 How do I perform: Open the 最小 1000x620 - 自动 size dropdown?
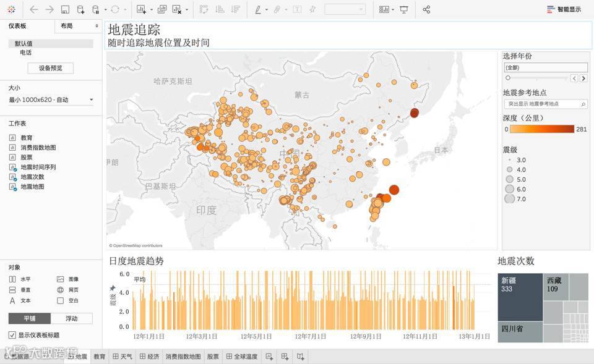tap(51, 100)
